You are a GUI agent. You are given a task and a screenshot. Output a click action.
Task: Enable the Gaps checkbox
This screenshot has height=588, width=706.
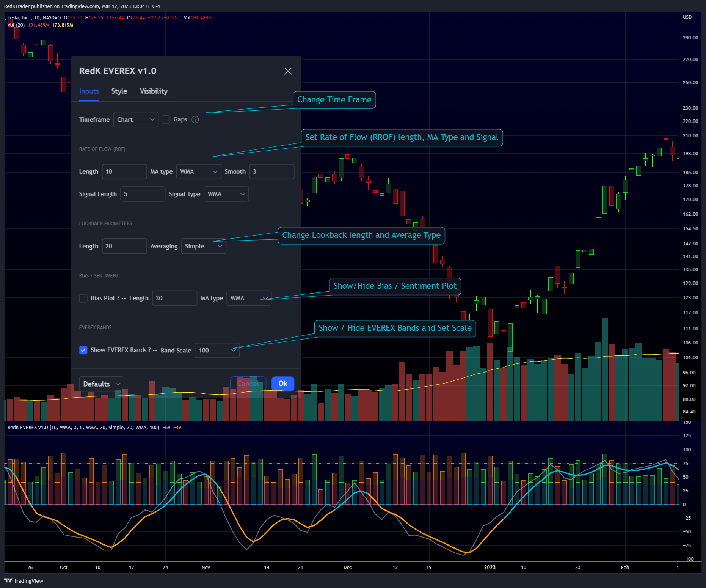tap(166, 119)
